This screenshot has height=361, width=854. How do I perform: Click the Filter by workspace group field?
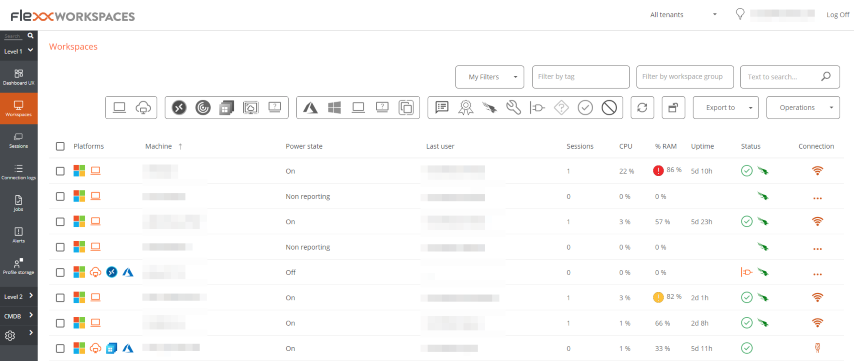(x=685, y=77)
